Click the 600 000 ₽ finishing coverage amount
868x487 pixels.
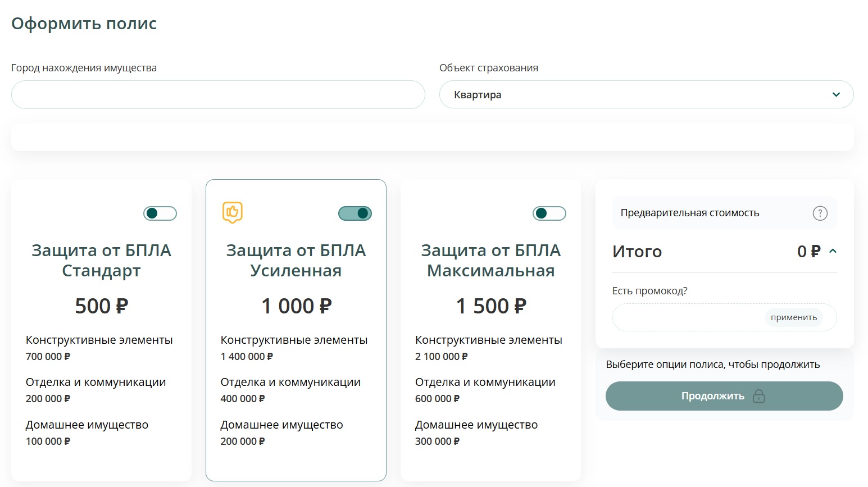tap(438, 399)
